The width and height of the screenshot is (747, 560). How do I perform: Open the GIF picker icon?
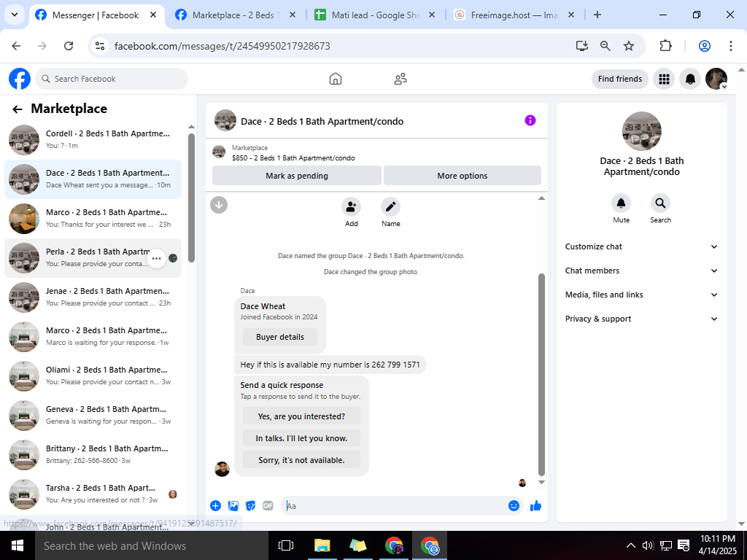[x=268, y=506]
